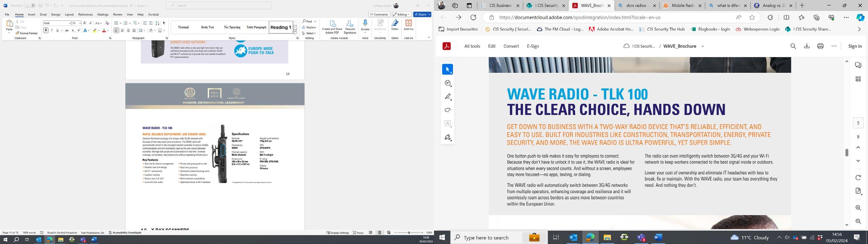Toggle Bold formatting in Word
Screen dimensions: 868x244
point(46,30)
